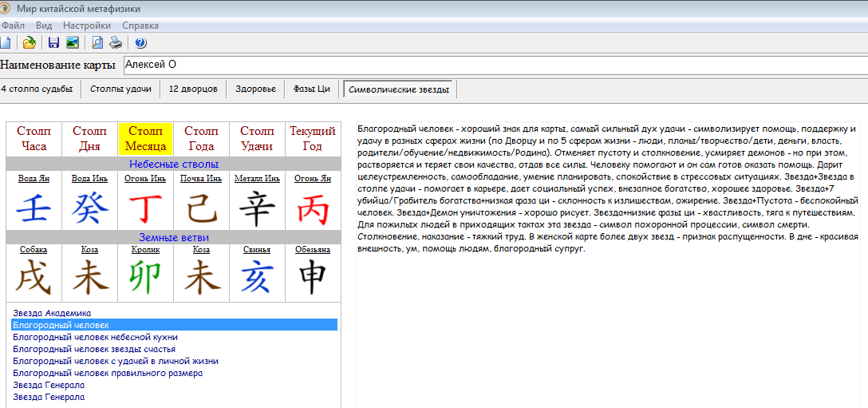868x408 pixels.
Task: Select the Символические звезды tab
Action: coord(399,89)
